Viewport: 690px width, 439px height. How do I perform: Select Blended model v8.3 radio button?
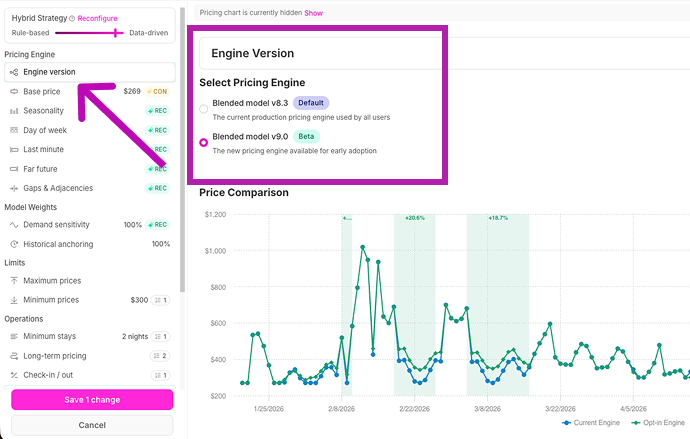tap(203, 109)
